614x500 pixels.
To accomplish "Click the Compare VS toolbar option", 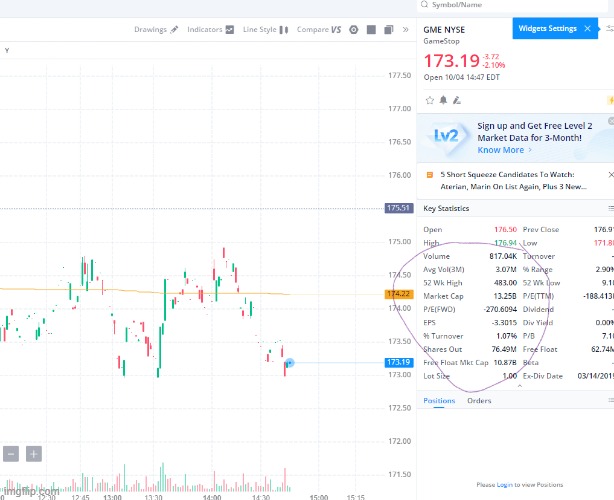I will pos(319,30).
